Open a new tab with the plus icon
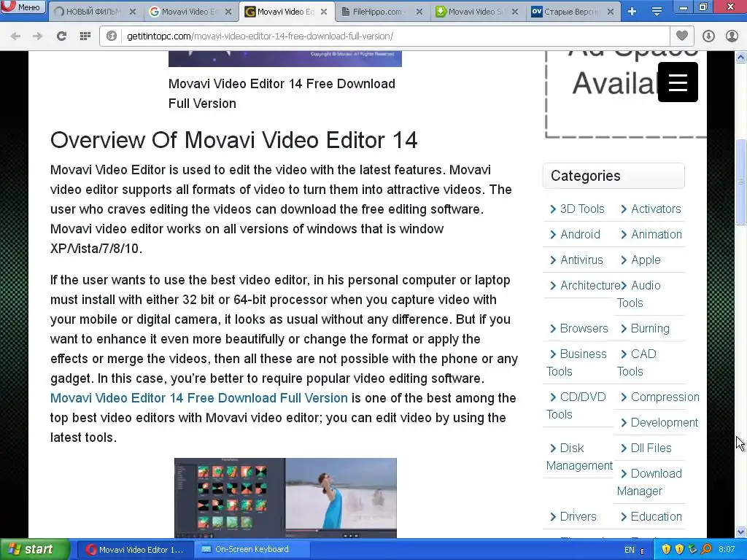This screenshot has width=747, height=560. [x=632, y=12]
